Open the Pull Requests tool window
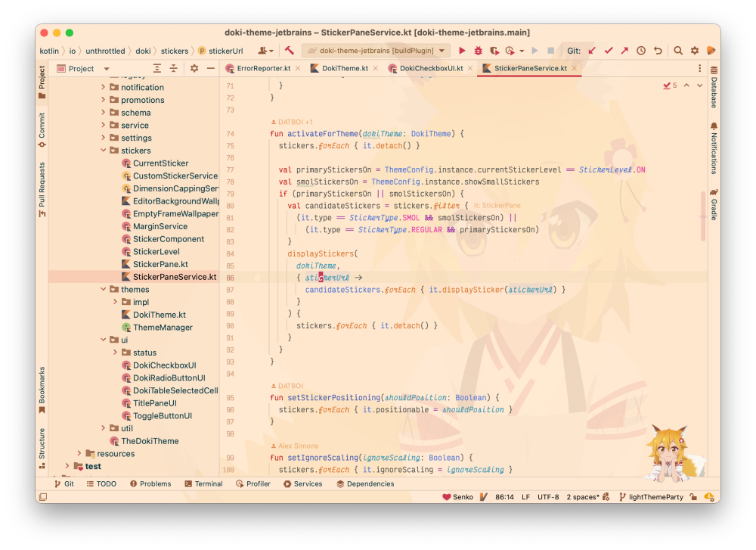This screenshot has width=756, height=550. (42, 190)
